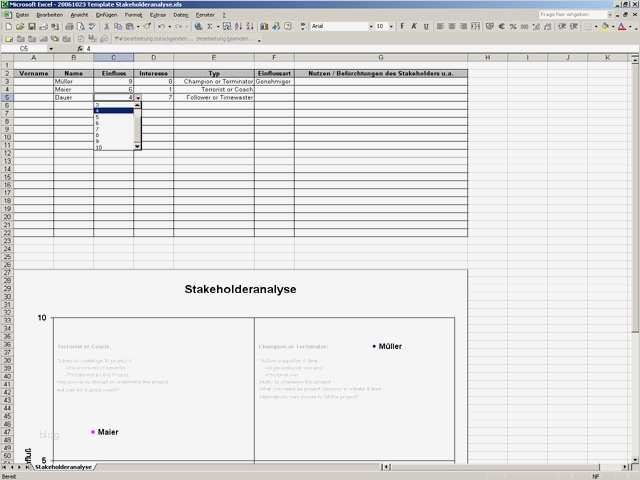The width and height of the screenshot is (640, 480).
Task: Open the Daten menu
Action: 181,15
